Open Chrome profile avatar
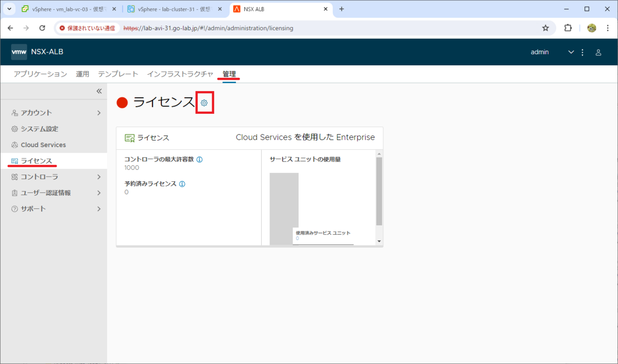The height and width of the screenshot is (364, 618). click(x=592, y=28)
